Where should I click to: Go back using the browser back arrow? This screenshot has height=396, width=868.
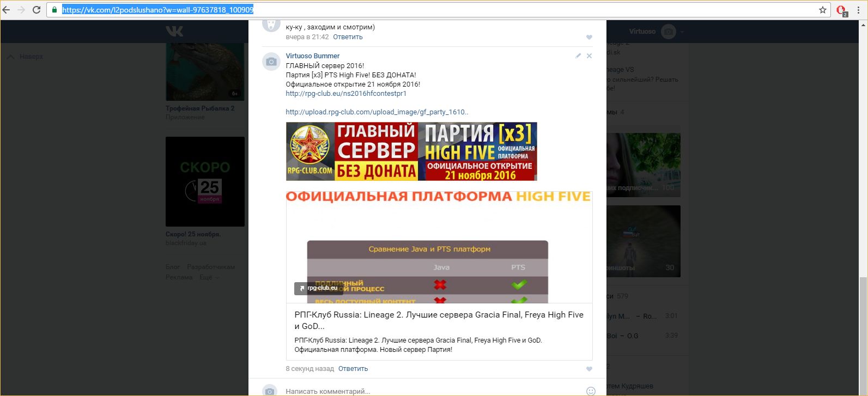6,10
